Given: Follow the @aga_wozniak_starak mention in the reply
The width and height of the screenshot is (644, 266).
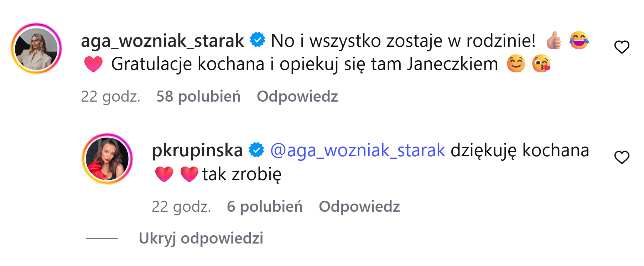Looking at the screenshot, I should point(358,150).
